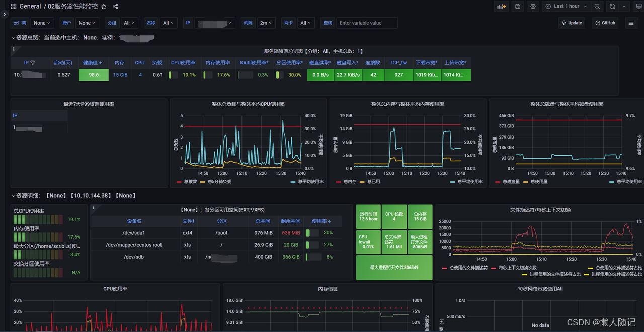Screen dimensions: 644x332
Task: Sort table by 健康值 column
Action: tap(93, 63)
